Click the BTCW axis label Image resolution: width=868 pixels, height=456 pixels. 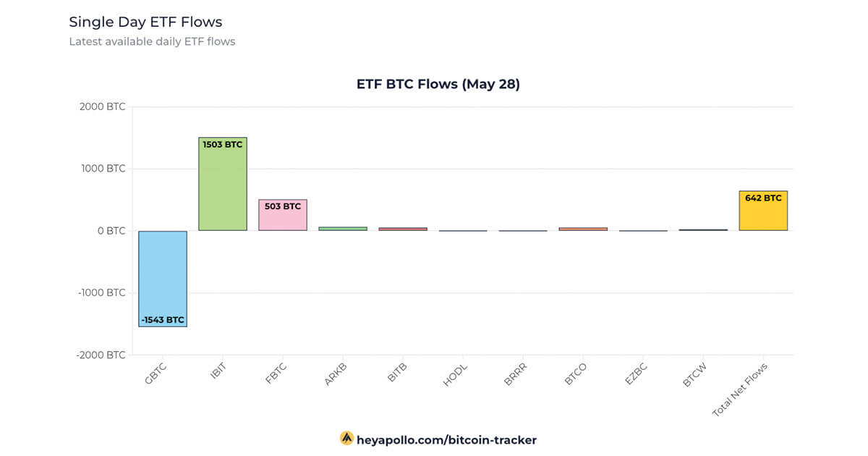(695, 373)
